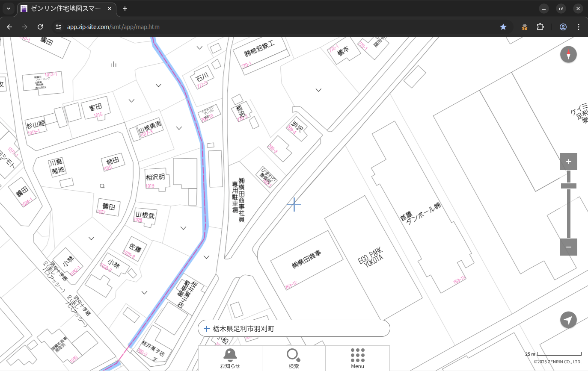Click the zoom level slider handle
Viewport: 588px width, 371px height.
pyautogui.click(x=568, y=186)
